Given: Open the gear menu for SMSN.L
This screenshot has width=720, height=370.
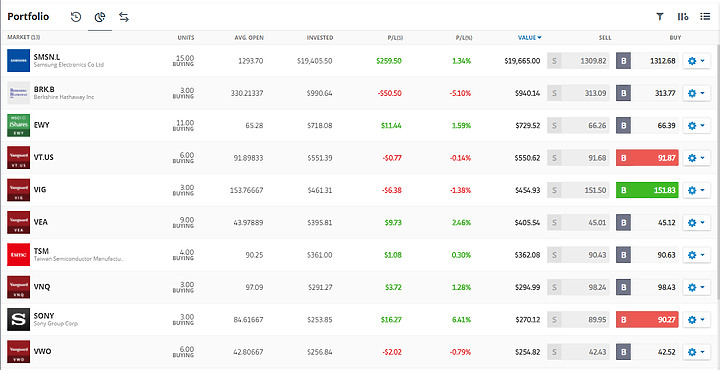Looking at the screenshot, I should (697, 61).
